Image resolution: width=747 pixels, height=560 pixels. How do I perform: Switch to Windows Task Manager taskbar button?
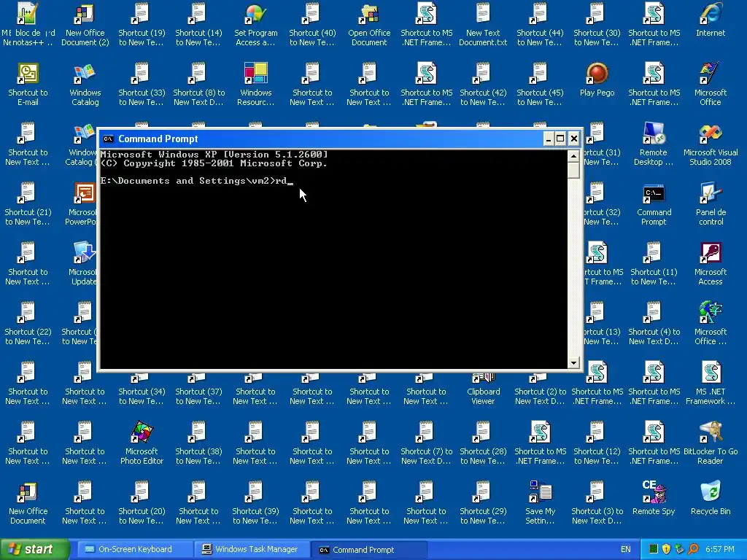(252, 550)
